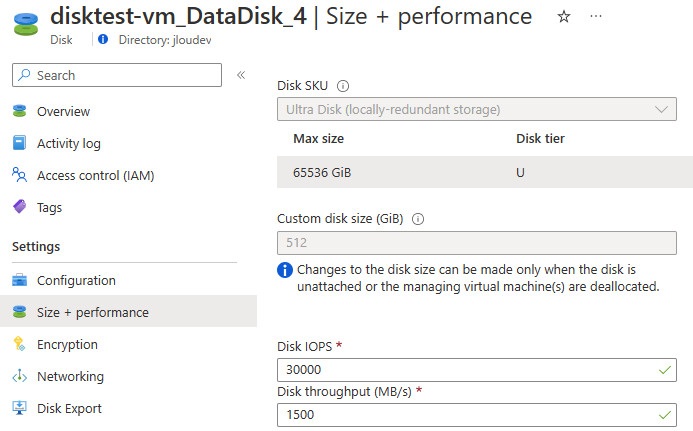The image size is (693, 431).
Task: Click the Networking icon in sidebar
Action: pos(19,376)
